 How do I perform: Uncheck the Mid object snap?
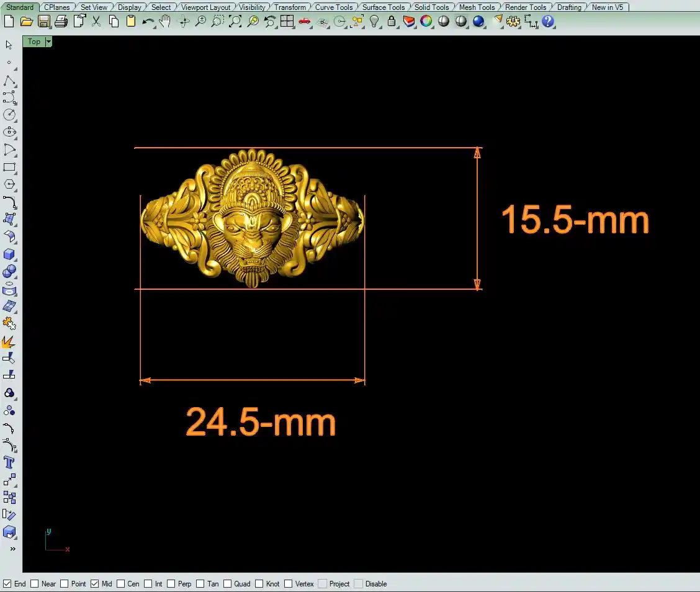95,584
